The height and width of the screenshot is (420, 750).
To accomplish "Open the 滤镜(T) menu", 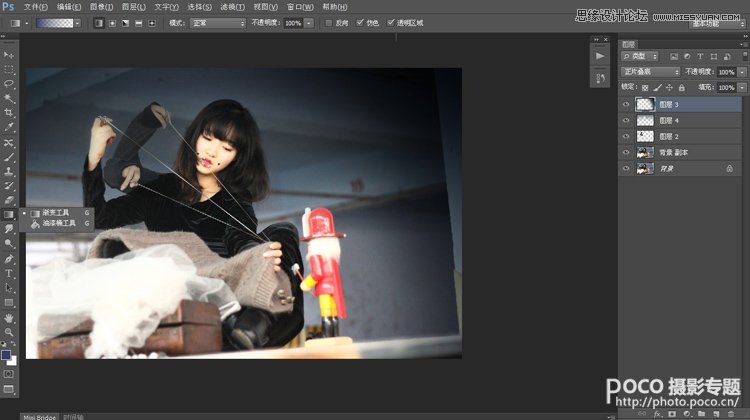I will tap(232, 7).
